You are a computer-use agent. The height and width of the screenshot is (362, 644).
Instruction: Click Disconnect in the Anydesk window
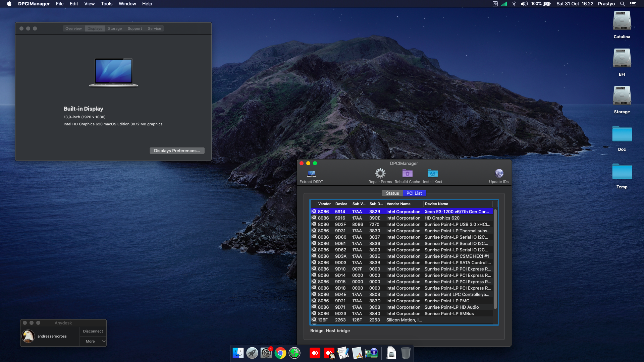tap(93, 331)
